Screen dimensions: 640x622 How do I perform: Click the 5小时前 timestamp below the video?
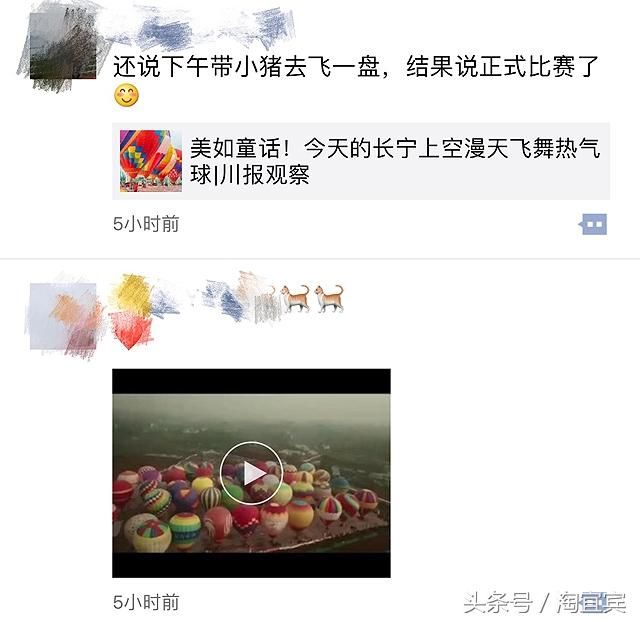pos(146,602)
